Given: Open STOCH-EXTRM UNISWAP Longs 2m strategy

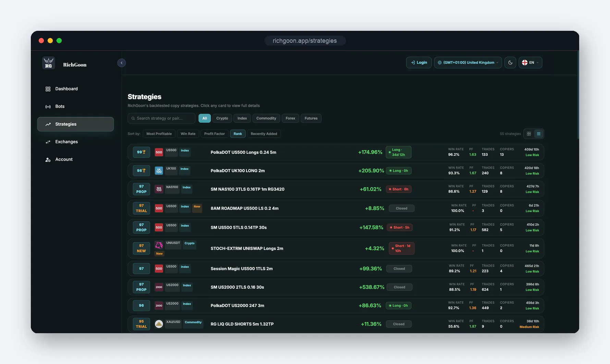Looking at the screenshot, I should pyautogui.click(x=336, y=249).
